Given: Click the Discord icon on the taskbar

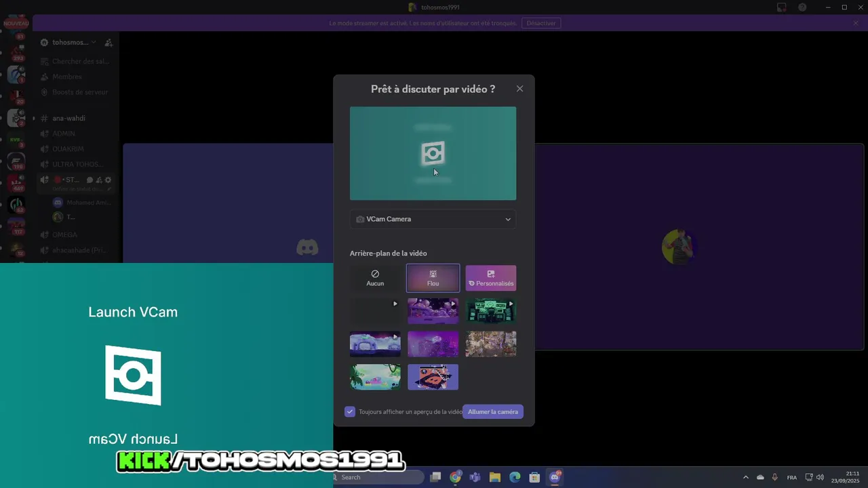Looking at the screenshot, I should click(x=555, y=477).
